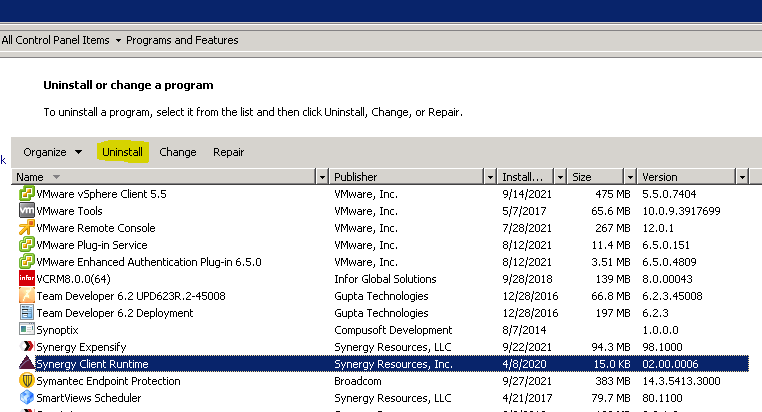Screen dimensions: 762x412
Task: Click the install date 5/7/2017
Action: click(x=524, y=211)
